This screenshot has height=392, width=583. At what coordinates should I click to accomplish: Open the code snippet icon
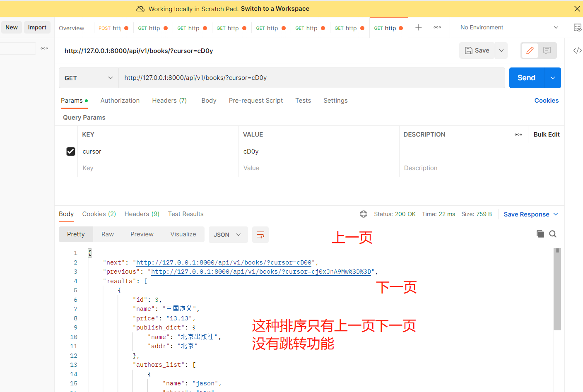[577, 51]
